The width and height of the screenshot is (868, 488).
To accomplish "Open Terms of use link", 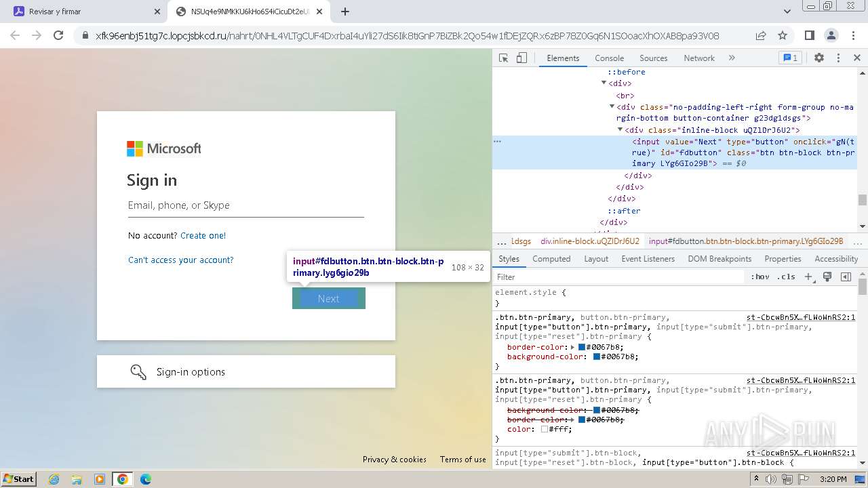I will coord(463,460).
